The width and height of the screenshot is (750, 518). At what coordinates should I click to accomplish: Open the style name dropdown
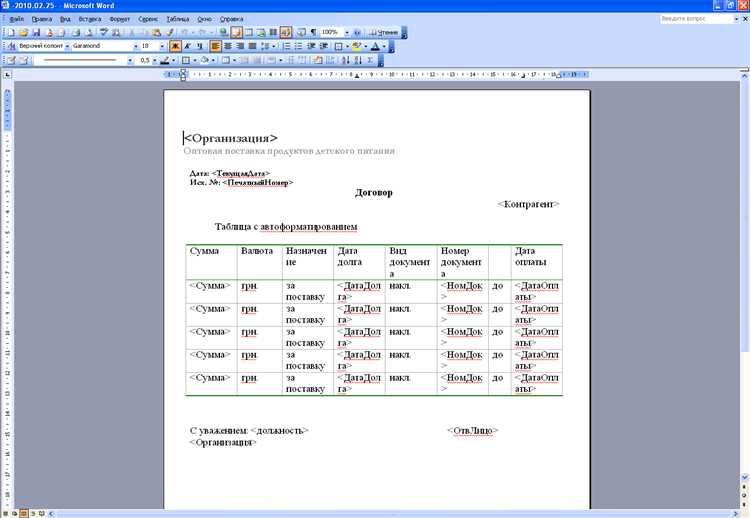point(67,46)
